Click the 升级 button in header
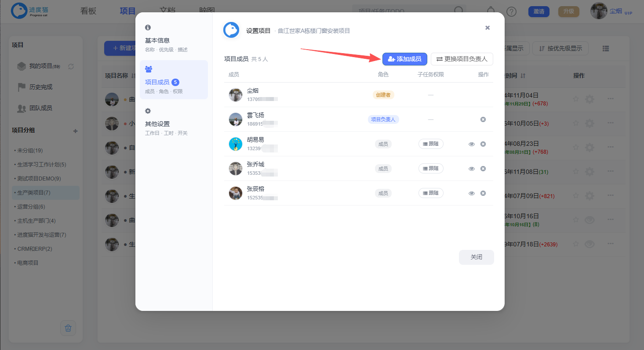The width and height of the screenshot is (644, 350). click(x=569, y=11)
